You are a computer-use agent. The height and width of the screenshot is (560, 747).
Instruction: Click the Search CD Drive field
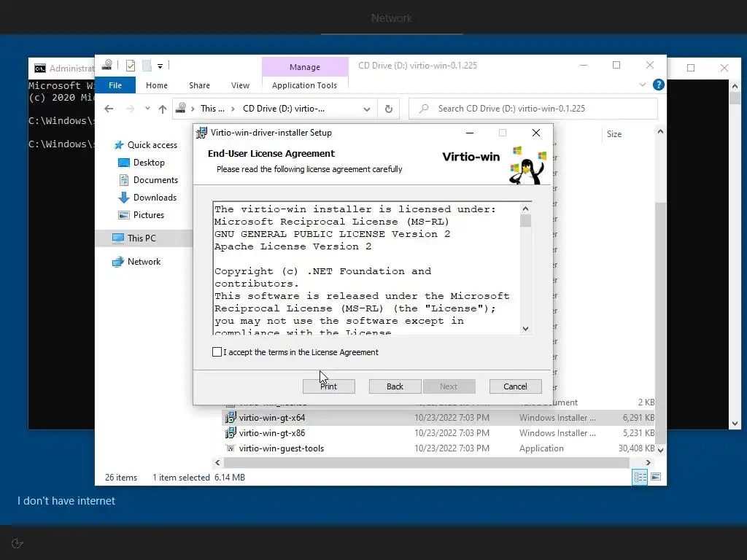pyautogui.click(x=533, y=109)
